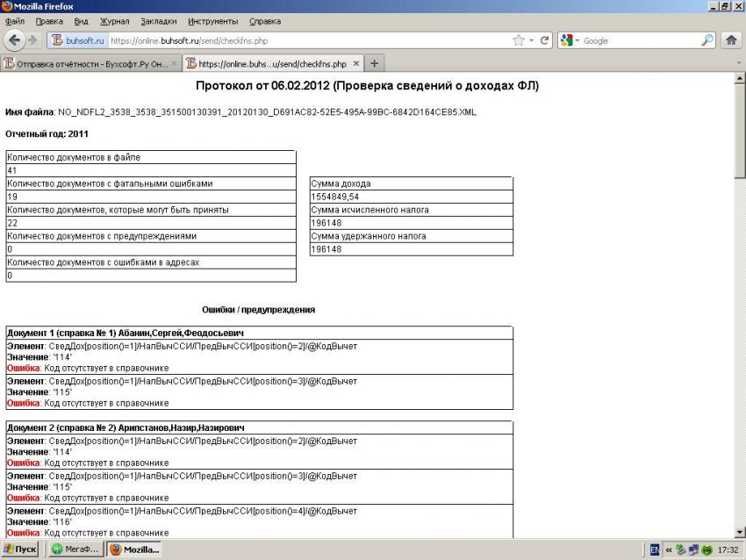Click the search magnifier icon
The image size is (746, 560).
[x=707, y=41]
